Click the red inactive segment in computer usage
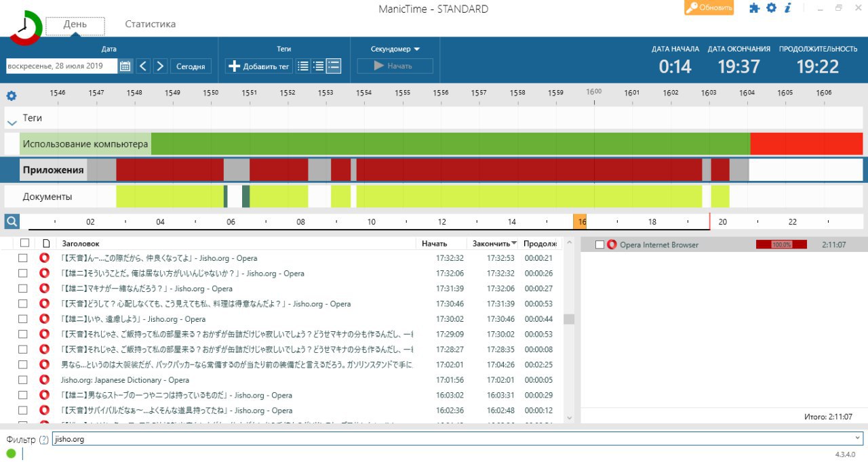 tap(806, 144)
